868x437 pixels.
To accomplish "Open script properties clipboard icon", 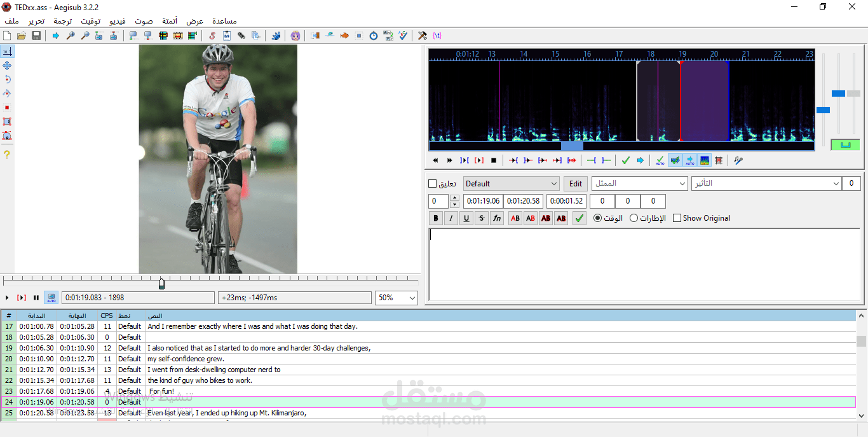I will pos(227,36).
